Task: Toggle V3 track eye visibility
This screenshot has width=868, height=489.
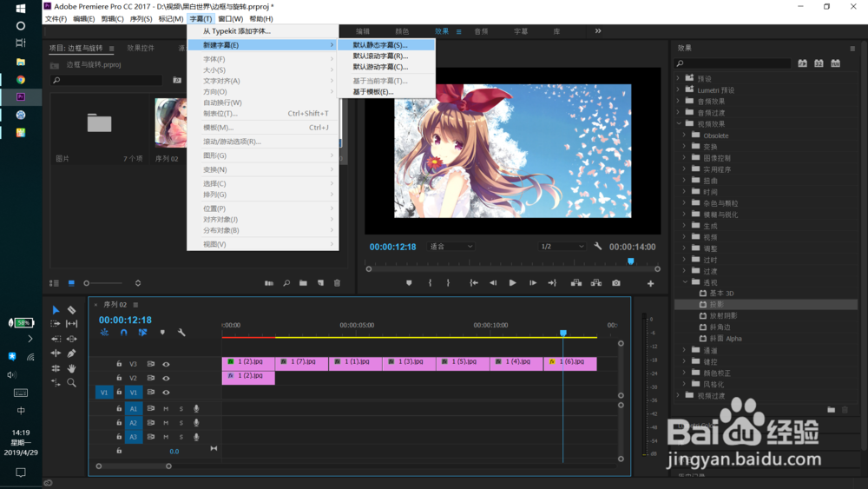Action: point(166,365)
